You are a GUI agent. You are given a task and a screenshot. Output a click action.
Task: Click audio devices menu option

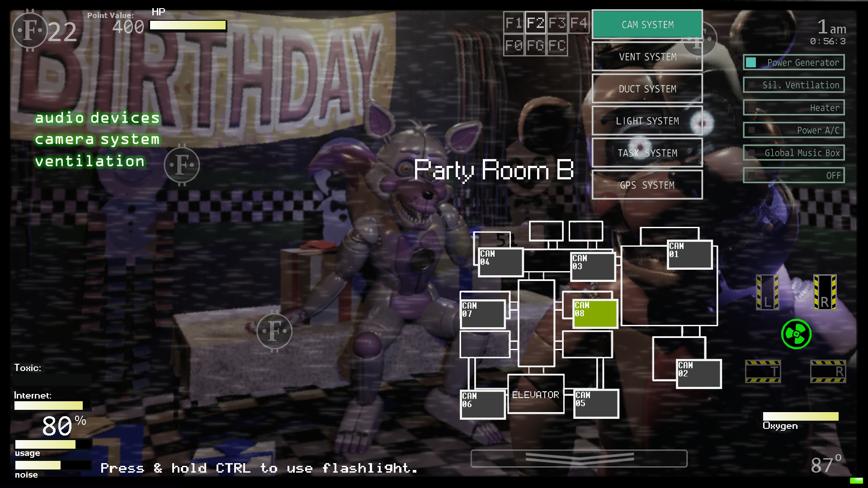(x=97, y=117)
